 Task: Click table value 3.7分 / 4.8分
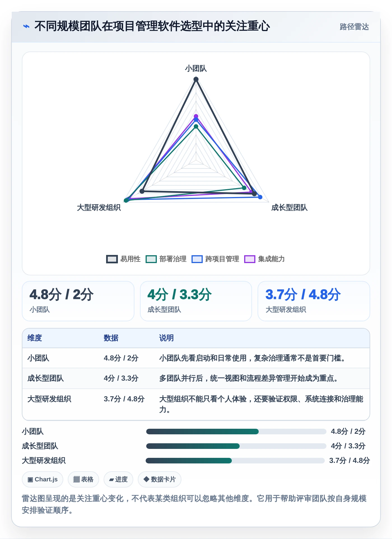pyautogui.click(x=124, y=399)
